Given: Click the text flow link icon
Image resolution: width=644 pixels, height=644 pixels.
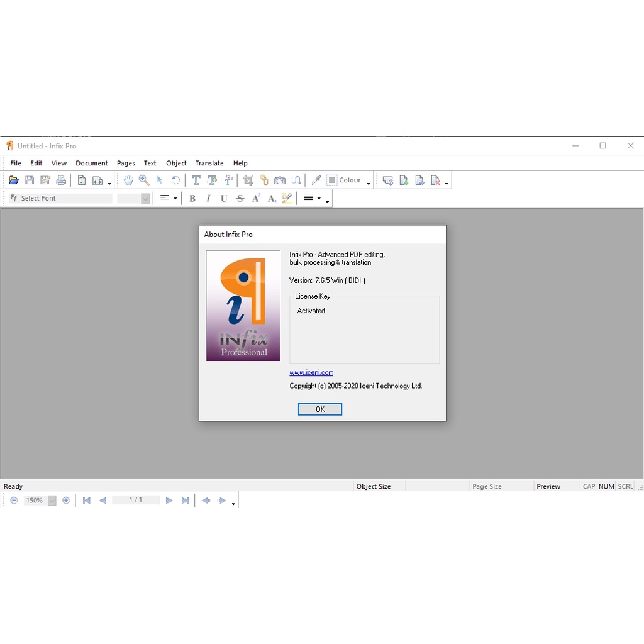Looking at the screenshot, I should coord(296,180).
